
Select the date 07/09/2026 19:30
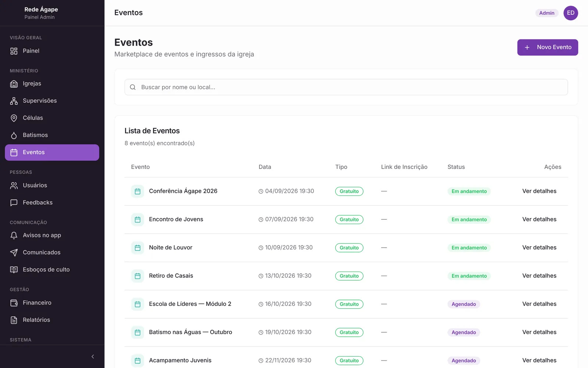[x=289, y=219]
